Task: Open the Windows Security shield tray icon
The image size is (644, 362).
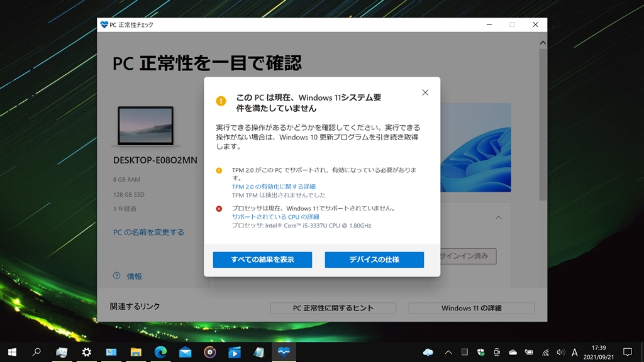Action: [x=480, y=352]
